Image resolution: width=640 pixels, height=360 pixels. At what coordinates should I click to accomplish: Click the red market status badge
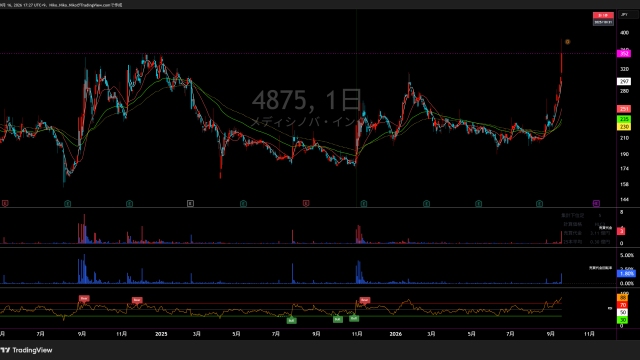tap(603, 15)
